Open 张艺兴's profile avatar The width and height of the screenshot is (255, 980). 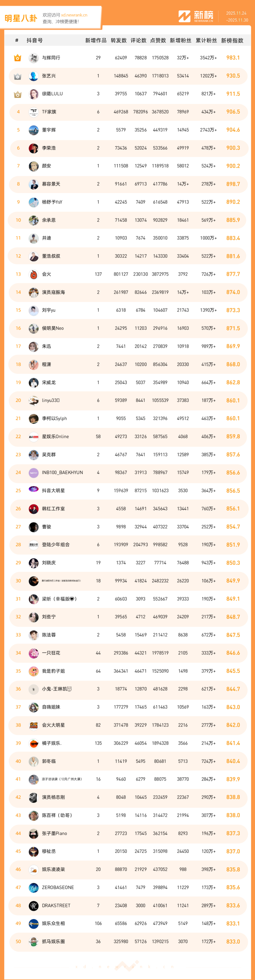tap(34, 76)
